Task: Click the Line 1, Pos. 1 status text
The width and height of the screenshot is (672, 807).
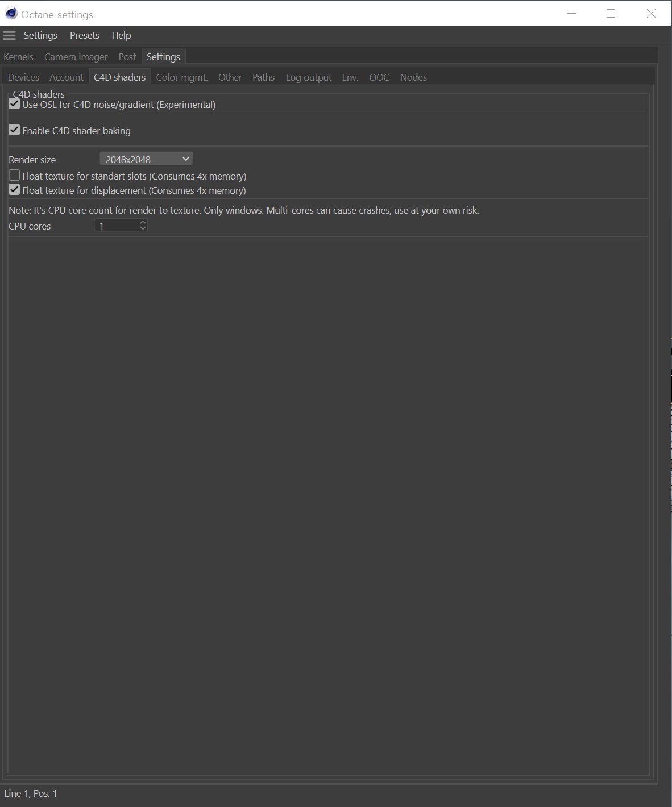Action: coord(31,793)
